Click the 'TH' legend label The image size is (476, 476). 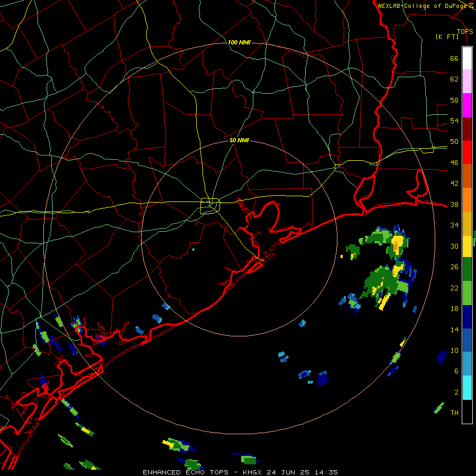[454, 413]
